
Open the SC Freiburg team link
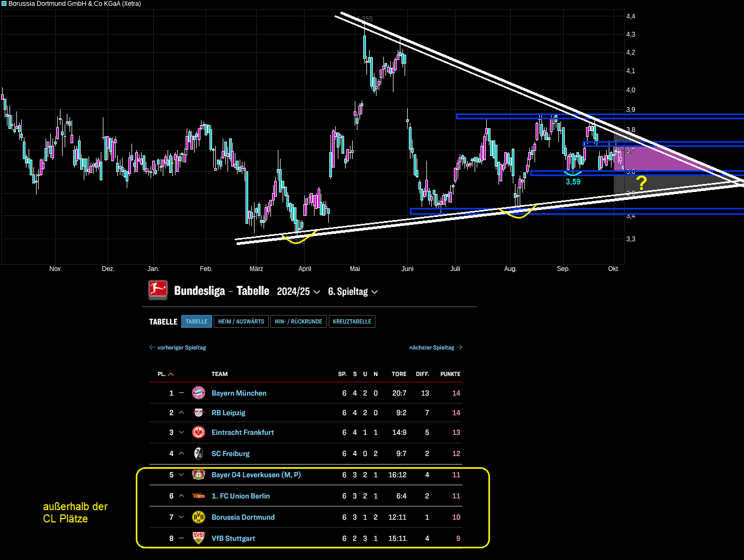coord(231,453)
